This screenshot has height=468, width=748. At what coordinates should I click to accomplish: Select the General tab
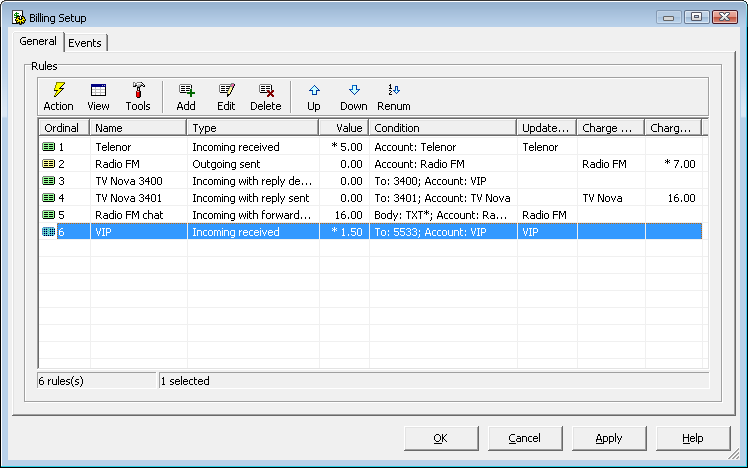(x=39, y=42)
